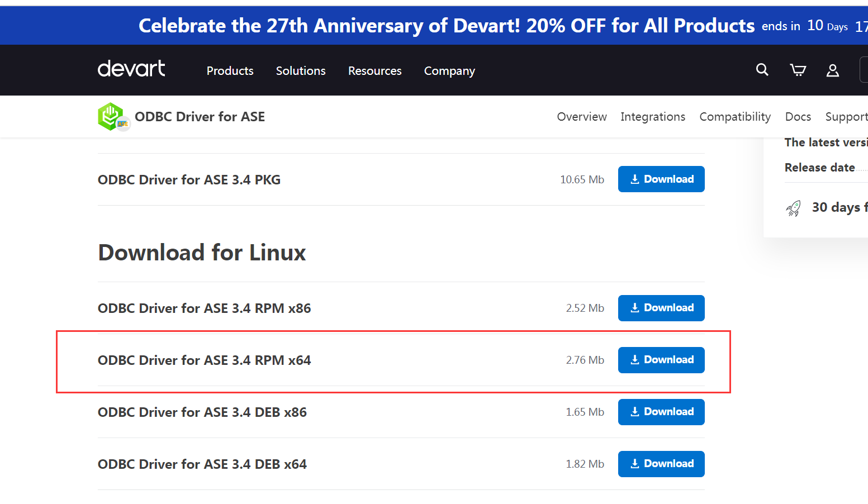Go to the Support tab
The image size is (868, 504).
846,117
